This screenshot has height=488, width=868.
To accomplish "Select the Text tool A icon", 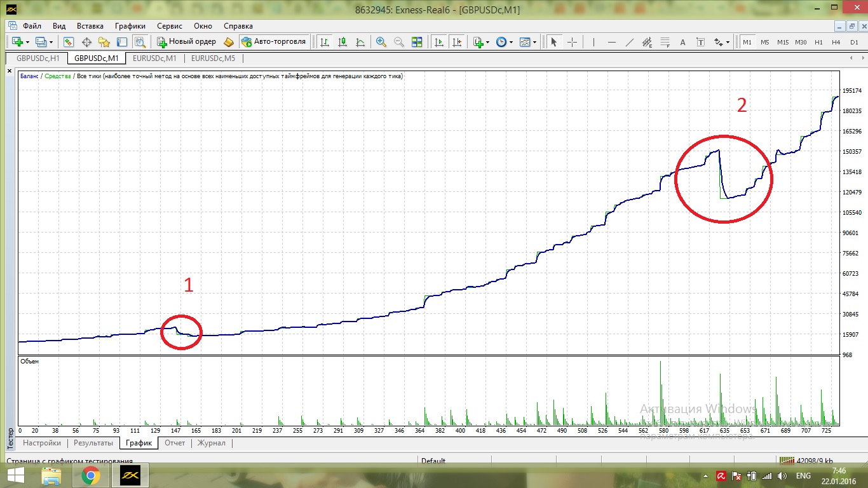I will (683, 42).
